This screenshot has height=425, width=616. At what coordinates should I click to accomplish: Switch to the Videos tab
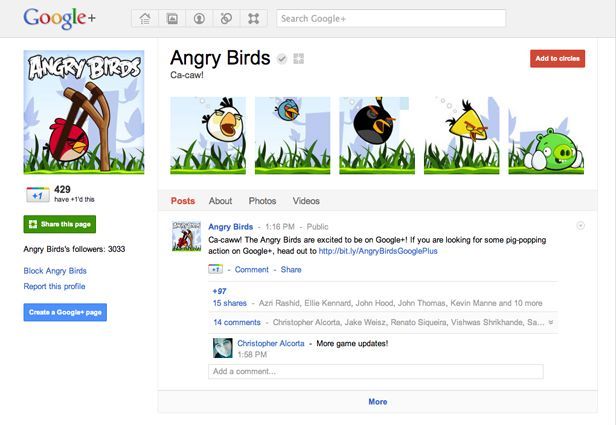coord(306,201)
